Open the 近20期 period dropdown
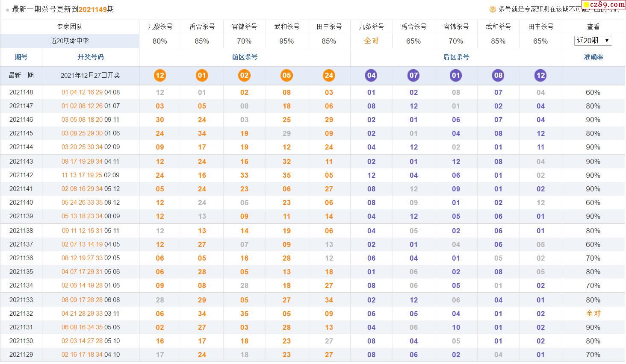The height and width of the screenshot is (364, 626). 593,41
